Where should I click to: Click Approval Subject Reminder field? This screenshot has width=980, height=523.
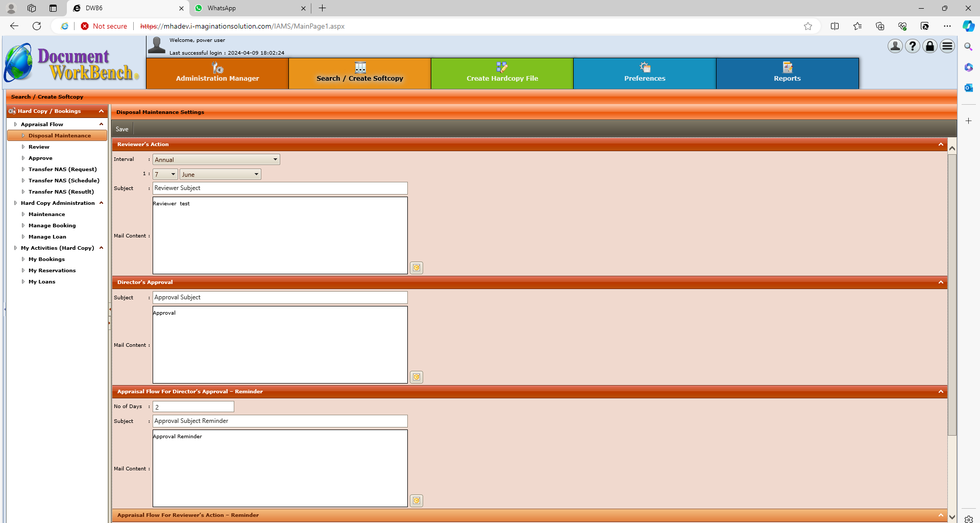[x=280, y=421]
